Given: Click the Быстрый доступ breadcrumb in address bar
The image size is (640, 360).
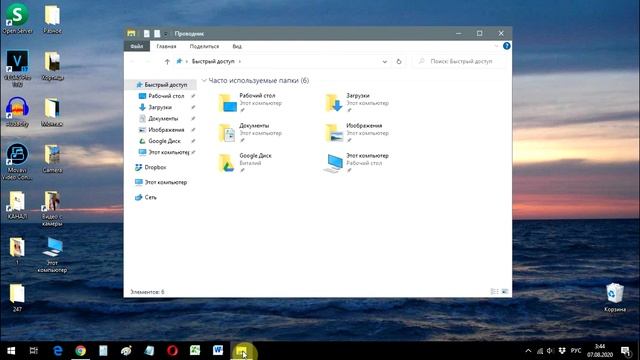Looking at the screenshot, I should tap(213, 61).
